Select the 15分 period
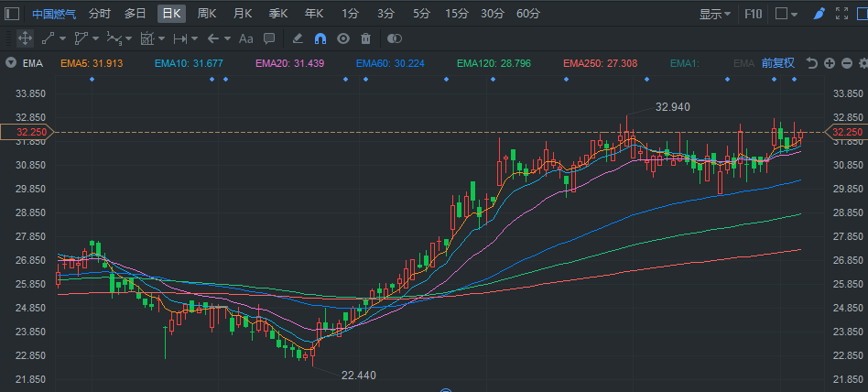This screenshot has height=392, width=868. (x=457, y=14)
